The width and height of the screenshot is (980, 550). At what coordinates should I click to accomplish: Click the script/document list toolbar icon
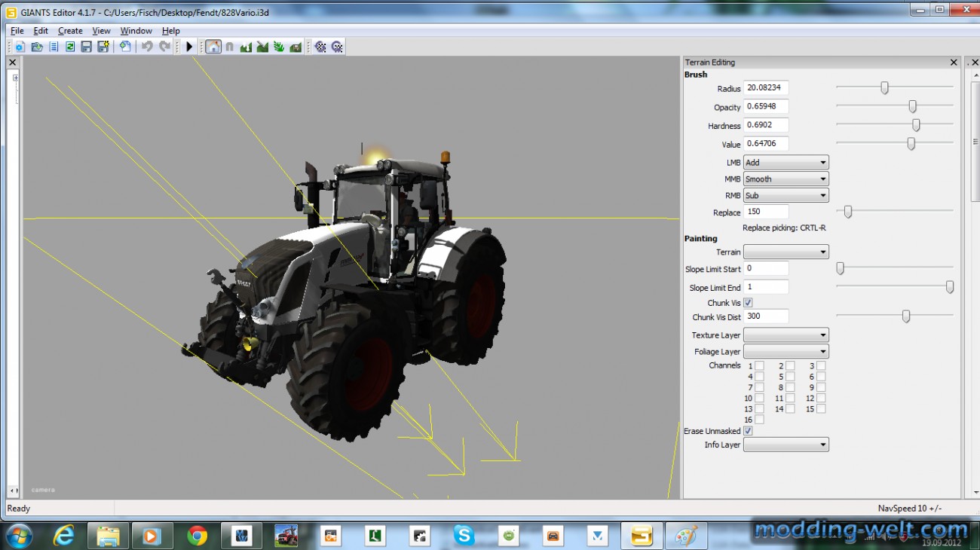pos(54,47)
